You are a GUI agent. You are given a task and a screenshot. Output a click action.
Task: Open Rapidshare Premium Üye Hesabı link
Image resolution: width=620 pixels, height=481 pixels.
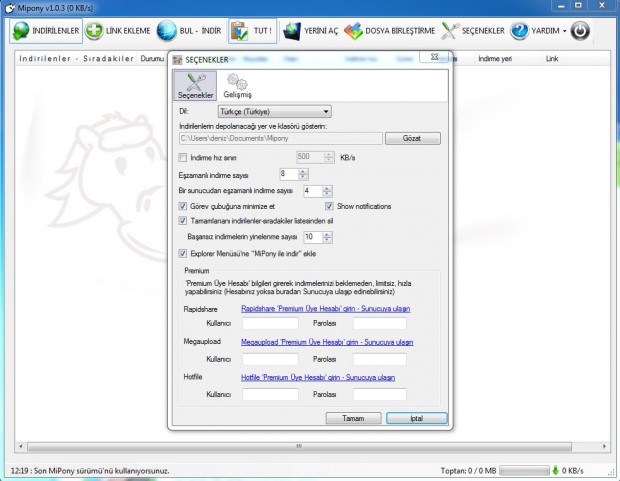click(x=325, y=309)
